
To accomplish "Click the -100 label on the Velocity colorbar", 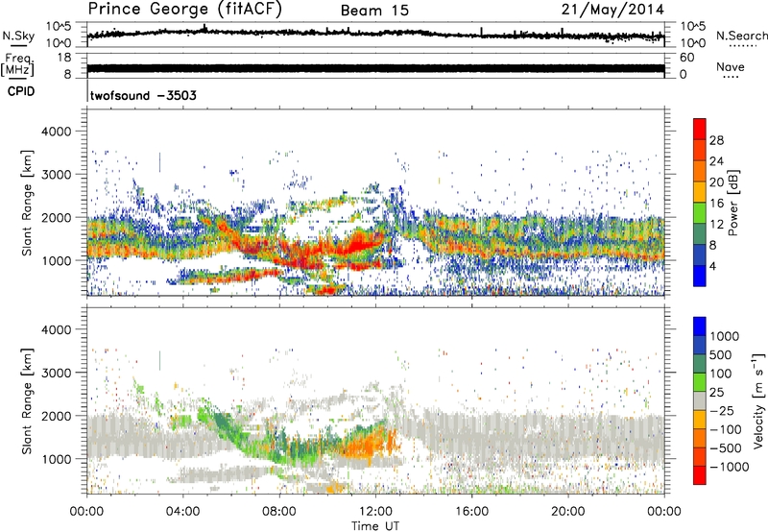I will 726,429.
